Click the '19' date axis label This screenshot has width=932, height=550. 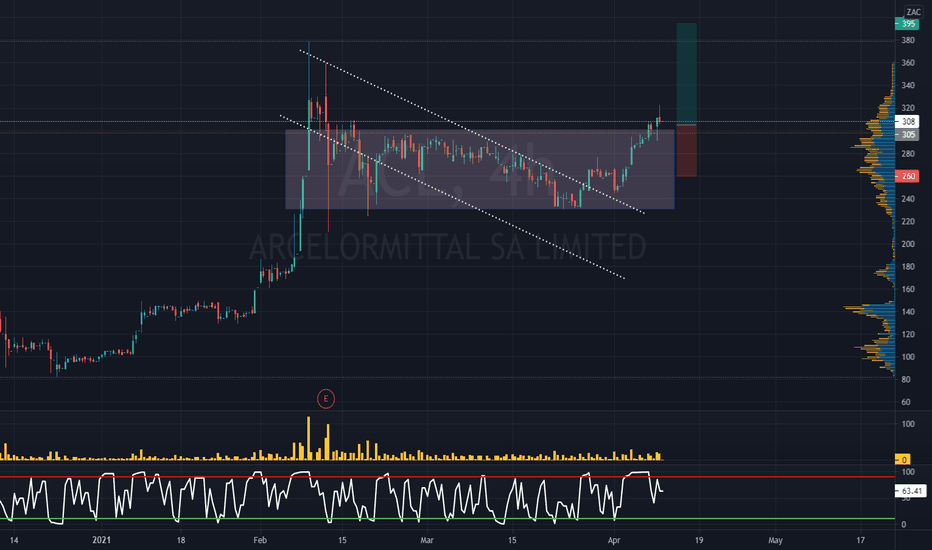pyautogui.click(x=699, y=540)
